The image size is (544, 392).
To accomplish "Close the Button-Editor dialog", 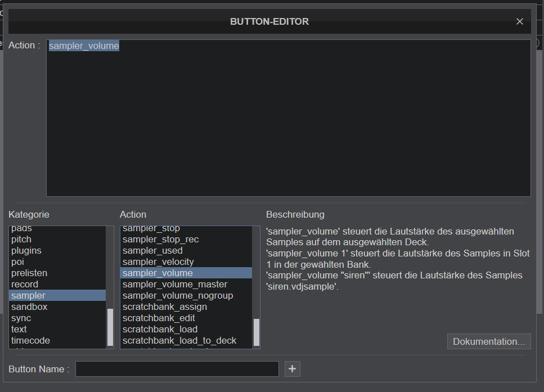I will (x=519, y=21).
